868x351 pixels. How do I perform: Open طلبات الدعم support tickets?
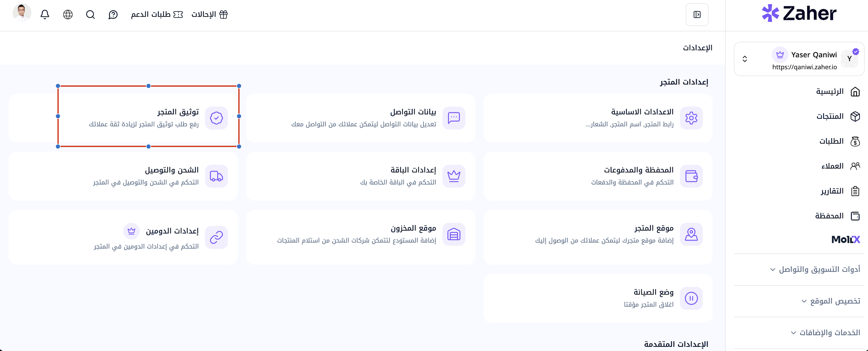(x=157, y=15)
